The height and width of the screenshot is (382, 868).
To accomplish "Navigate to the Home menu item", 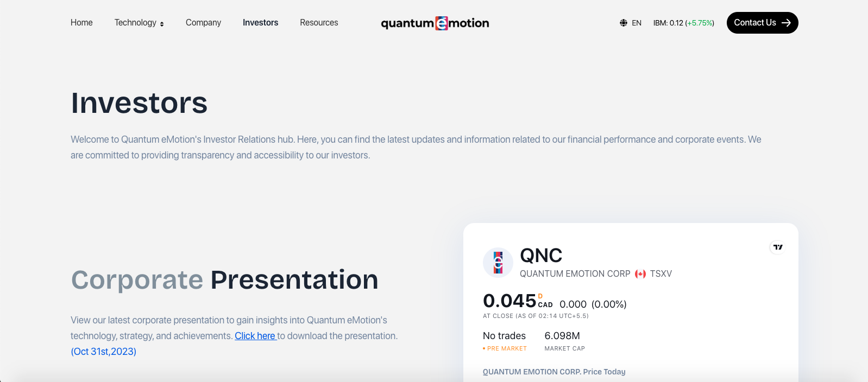I will pyautogui.click(x=81, y=23).
